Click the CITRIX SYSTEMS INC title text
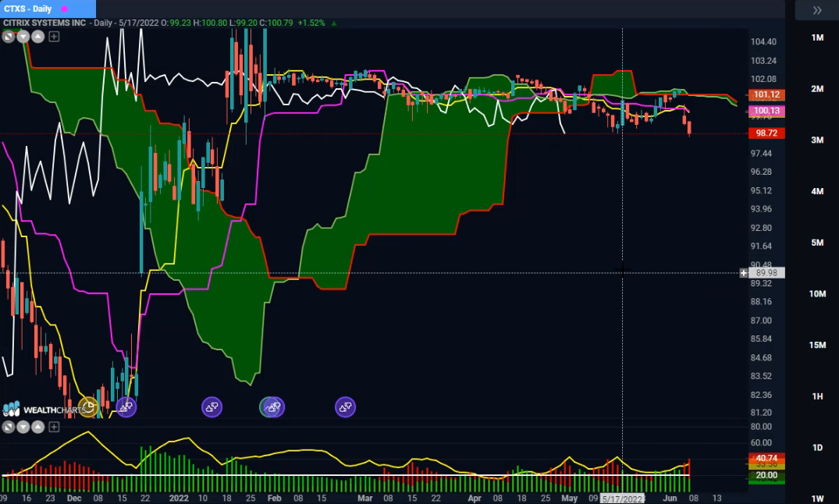 point(44,23)
